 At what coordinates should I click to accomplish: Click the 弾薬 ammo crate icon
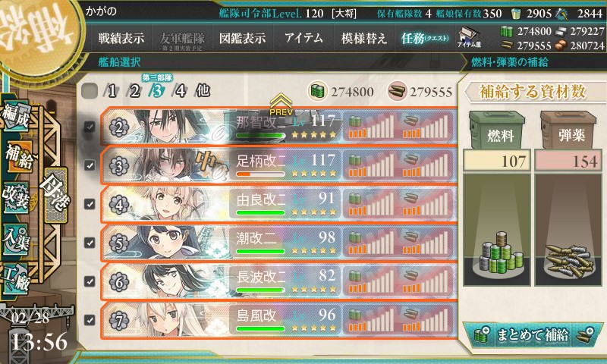tap(568, 130)
